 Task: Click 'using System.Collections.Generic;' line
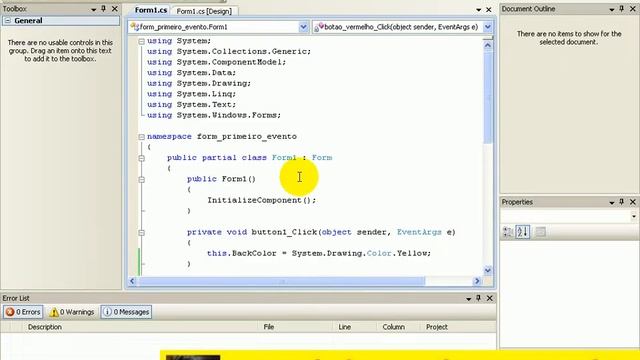tap(229, 51)
